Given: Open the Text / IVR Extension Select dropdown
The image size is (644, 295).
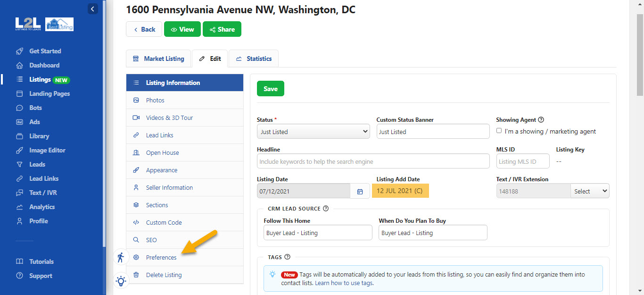Looking at the screenshot, I should [589, 191].
